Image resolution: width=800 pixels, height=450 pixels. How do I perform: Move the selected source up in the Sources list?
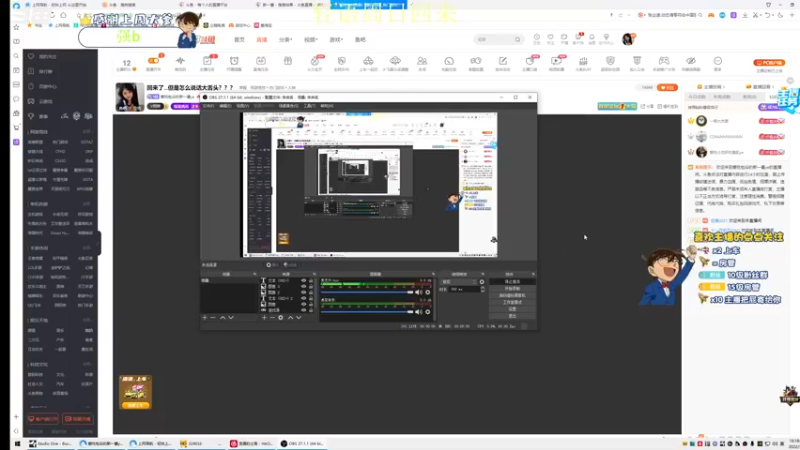(x=290, y=317)
